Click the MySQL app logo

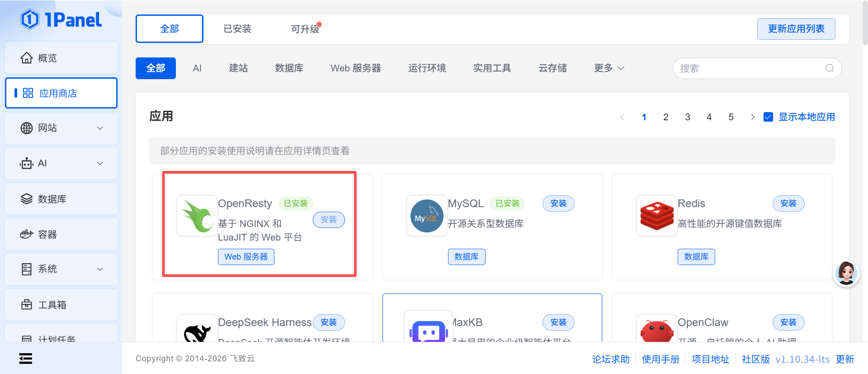(x=427, y=216)
